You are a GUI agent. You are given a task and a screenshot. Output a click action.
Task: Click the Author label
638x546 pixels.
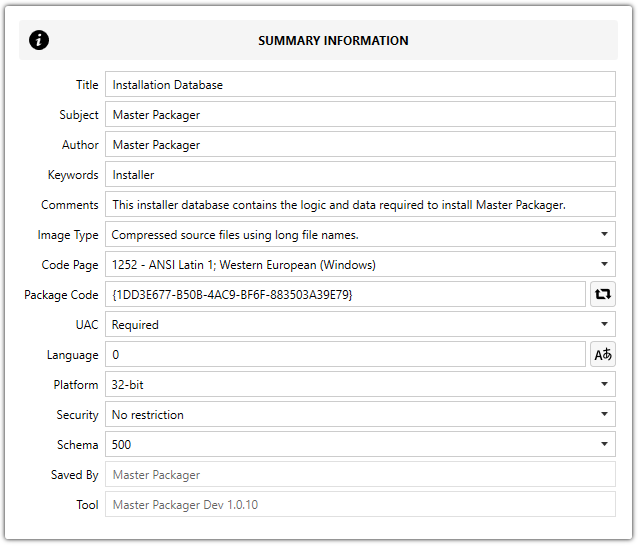click(x=80, y=145)
